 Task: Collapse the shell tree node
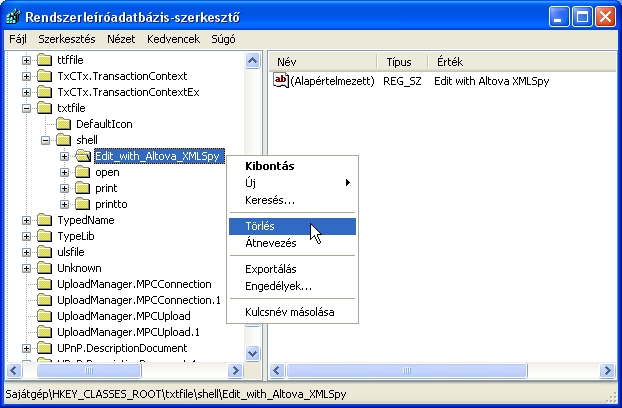(x=46, y=140)
